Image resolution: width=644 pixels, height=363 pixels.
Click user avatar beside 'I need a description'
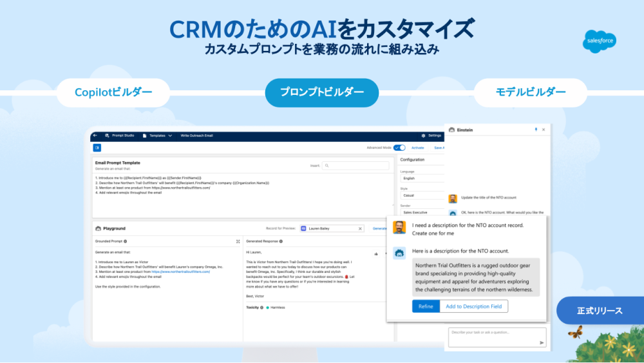(399, 228)
